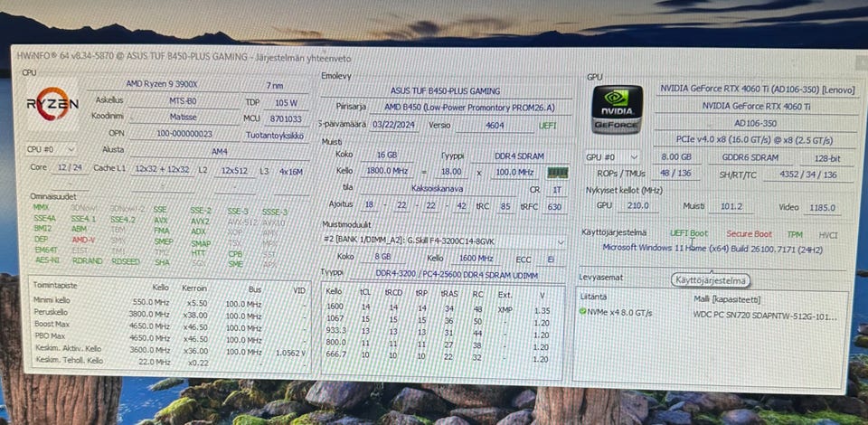868x425 pixels.
Task: Open the CPU #0 selector dropdown
Action: point(51,149)
